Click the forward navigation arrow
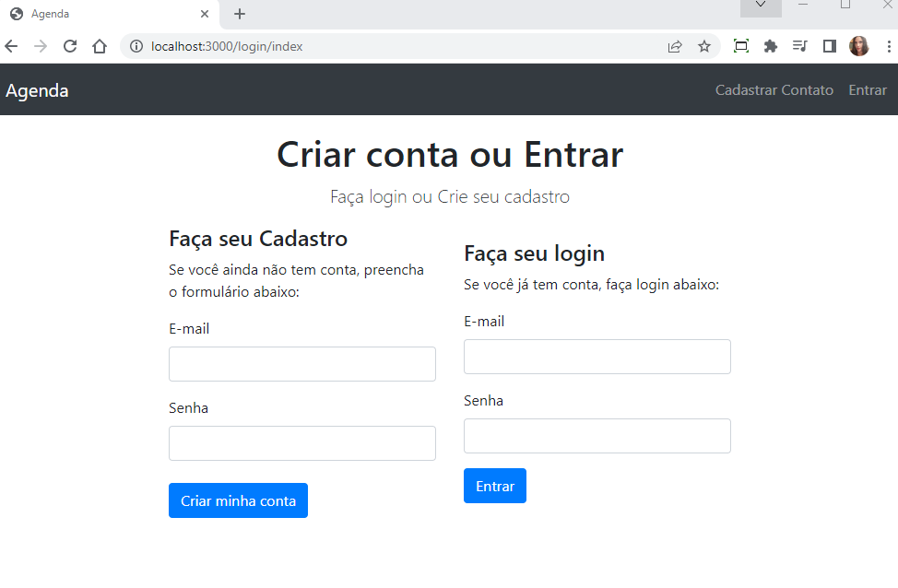This screenshot has height=588, width=898. [40, 45]
